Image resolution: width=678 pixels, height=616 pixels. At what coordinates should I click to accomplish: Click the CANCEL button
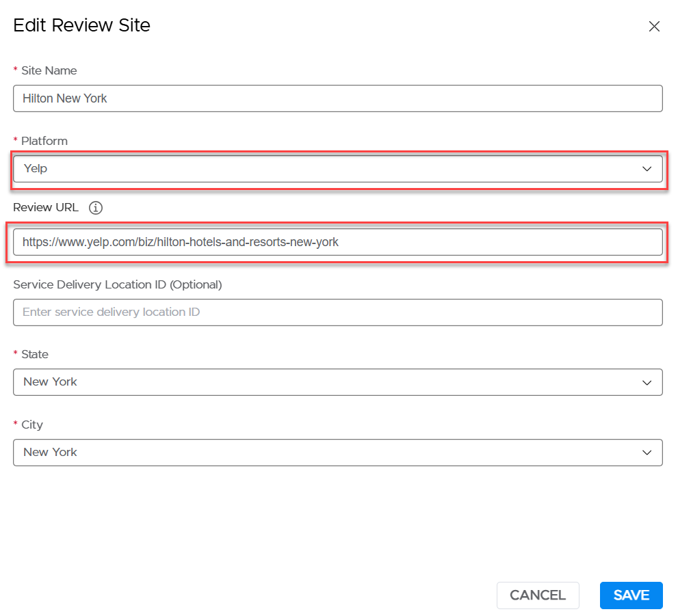pos(538,595)
